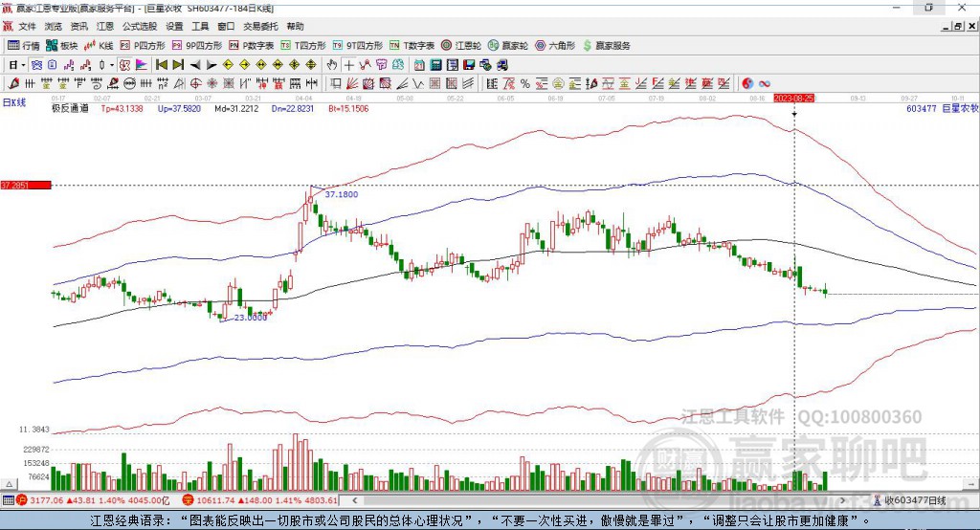Open the 资讯 menu
The height and width of the screenshot is (530, 980).
[x=78, y=26]
